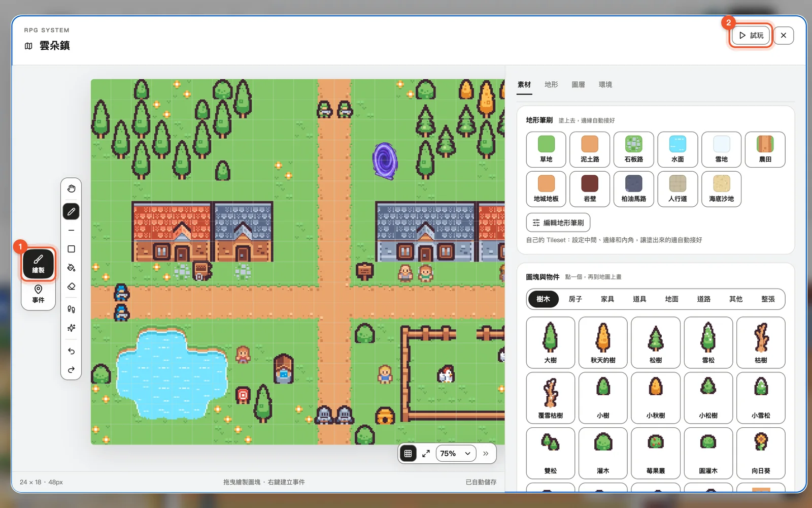This screenshot has width=812, height=508.
Task: Click the fit-to-screen expand icon
Action: (x=426, y=454)
